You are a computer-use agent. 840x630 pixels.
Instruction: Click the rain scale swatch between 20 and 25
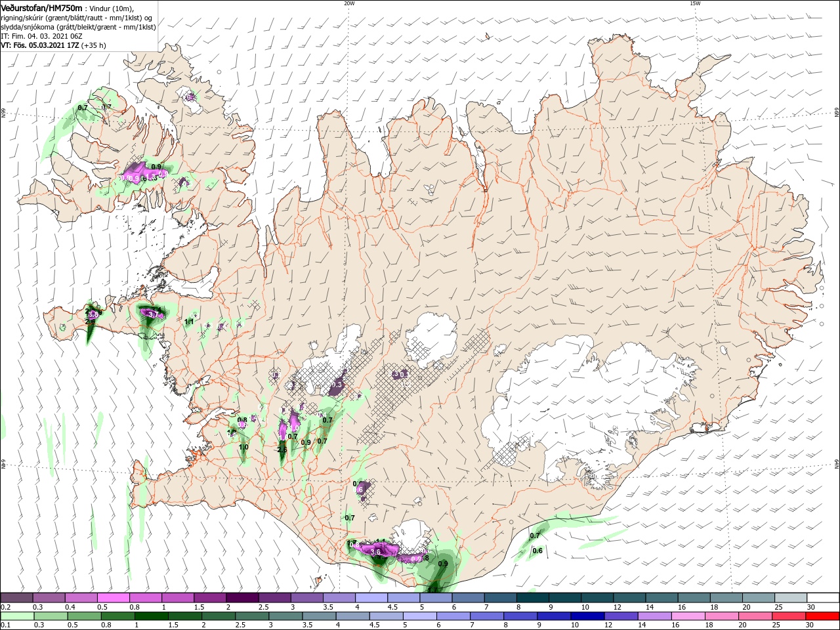tap(754, 616)
